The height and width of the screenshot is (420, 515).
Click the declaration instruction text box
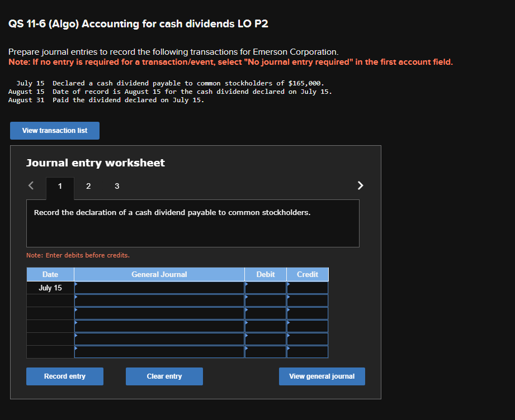(x=193, y=223)
